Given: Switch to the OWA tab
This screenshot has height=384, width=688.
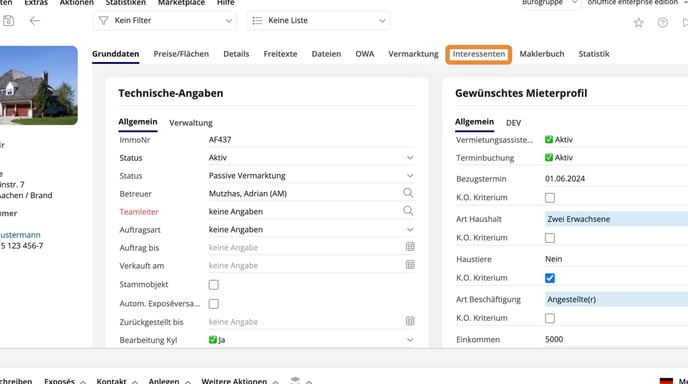Looking at the screenshot, I should [365, 54].
